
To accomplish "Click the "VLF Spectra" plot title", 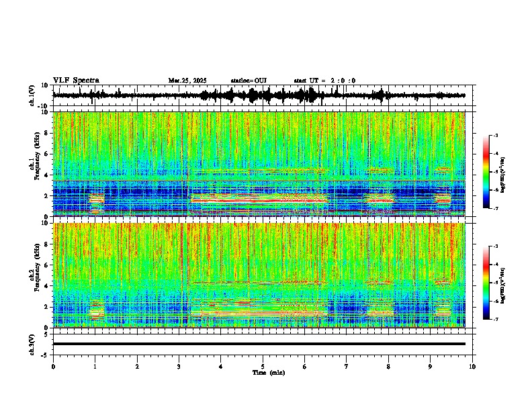I will click(76, 81).
